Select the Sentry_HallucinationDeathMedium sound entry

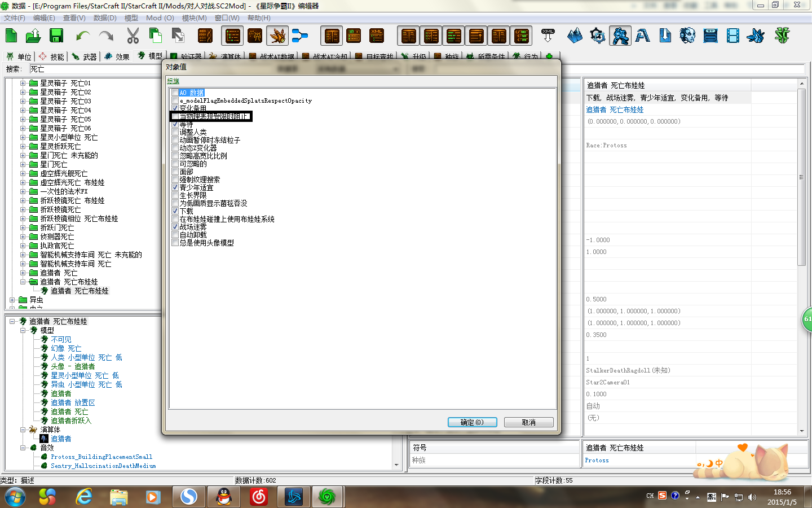click(103, 466)
